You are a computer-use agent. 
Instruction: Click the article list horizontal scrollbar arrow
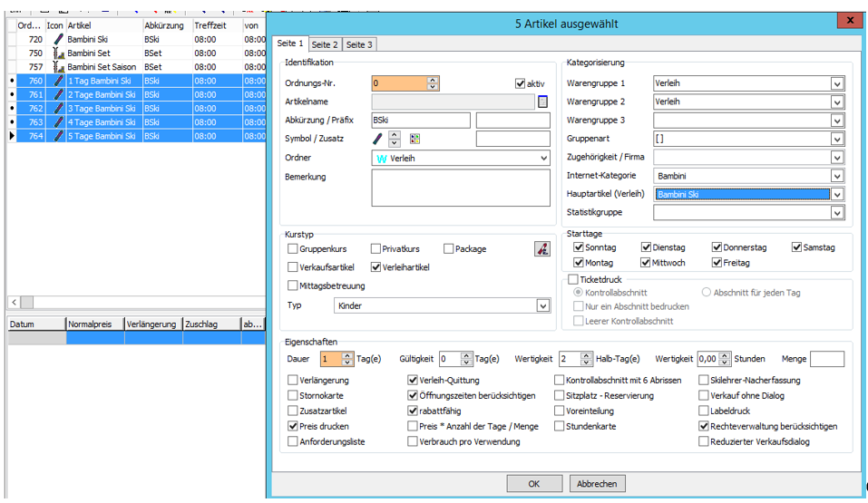pos(14,302)
